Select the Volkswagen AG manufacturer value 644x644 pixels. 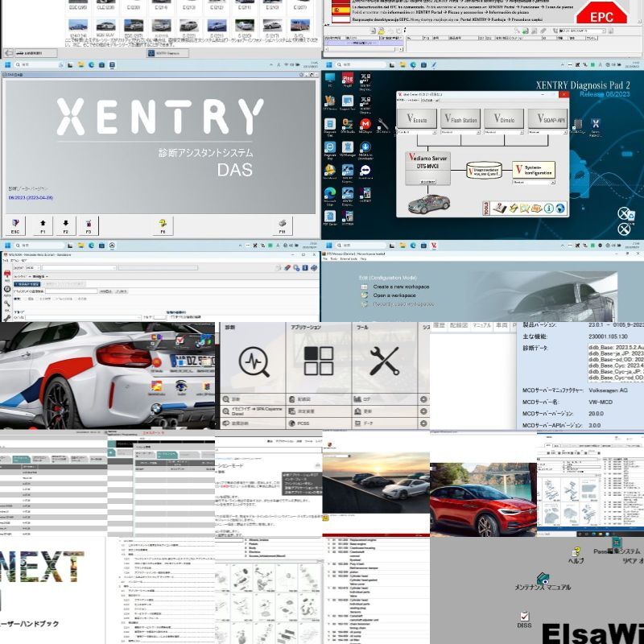(x=608, y=390)
